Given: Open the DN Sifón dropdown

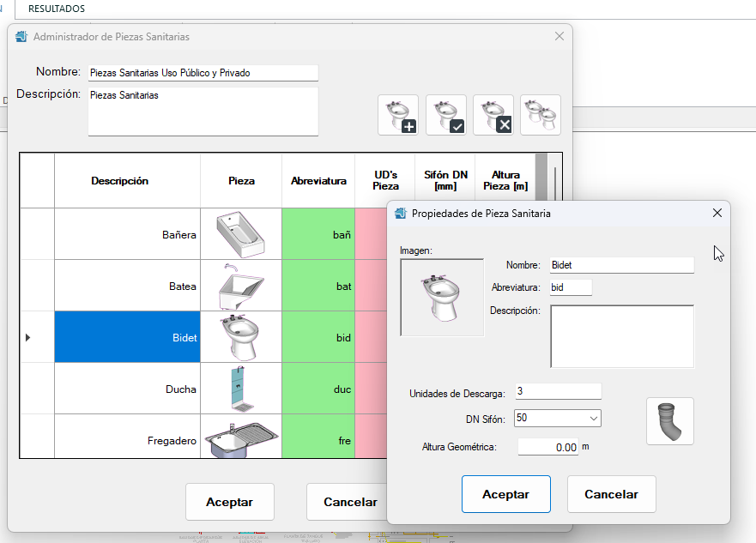Looking at the screenshot, I should coord(558,419).
